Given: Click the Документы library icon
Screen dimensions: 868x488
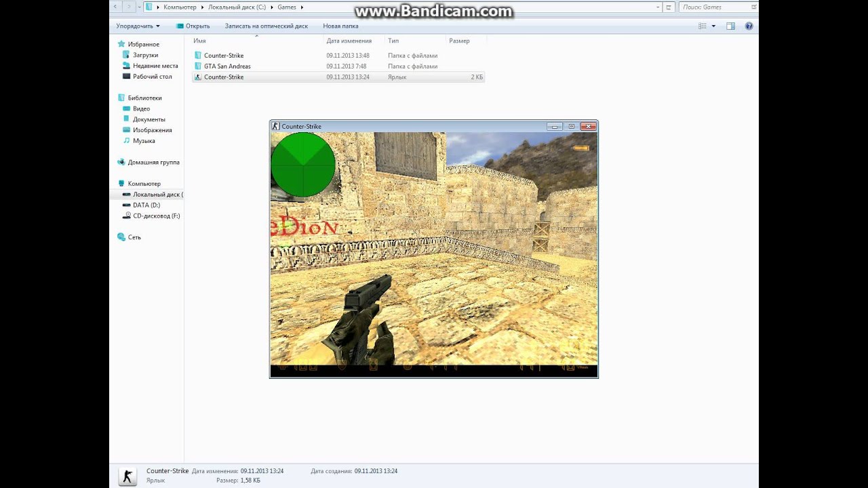Looking at the screenshot, I should (127, 119).
